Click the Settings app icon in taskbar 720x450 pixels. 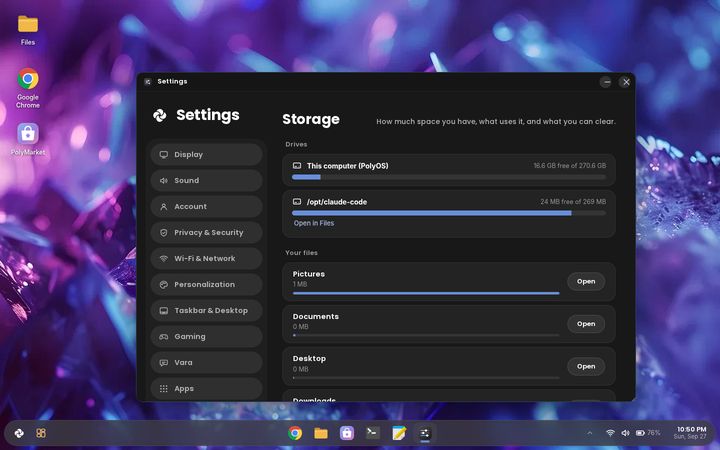[x=425, y=433]
